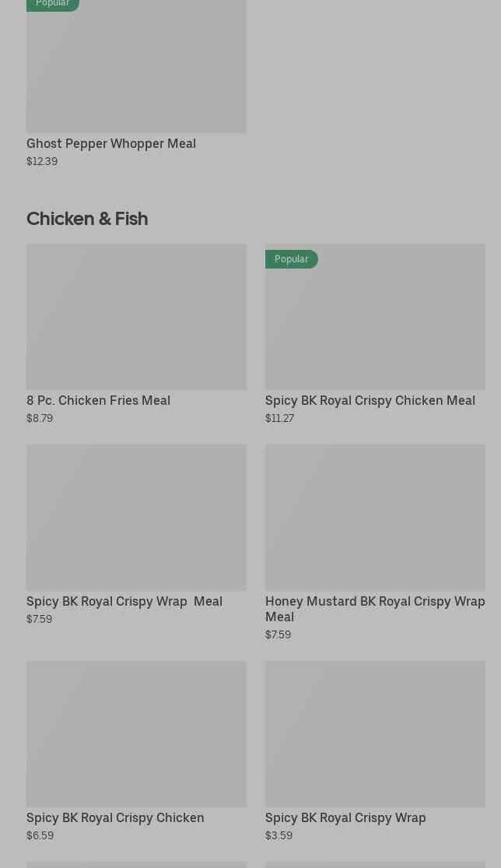Image resolution: width=501 pixels, height=868 pixels.
Task: Open the $6.59 Spicy BK Royal Crispy Chicken image
Action: tap(136, 734)
